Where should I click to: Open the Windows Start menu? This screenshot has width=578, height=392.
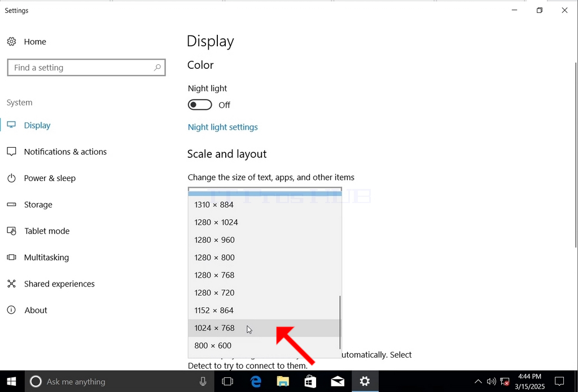11,381
